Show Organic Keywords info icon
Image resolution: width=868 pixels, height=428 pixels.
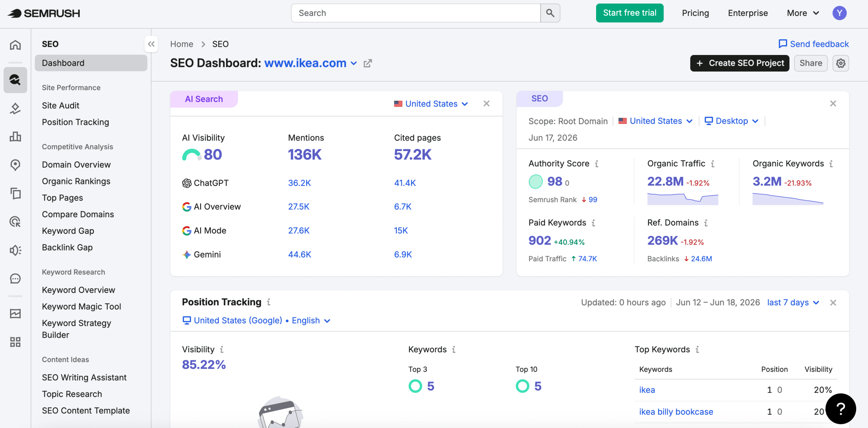(831, 164)
